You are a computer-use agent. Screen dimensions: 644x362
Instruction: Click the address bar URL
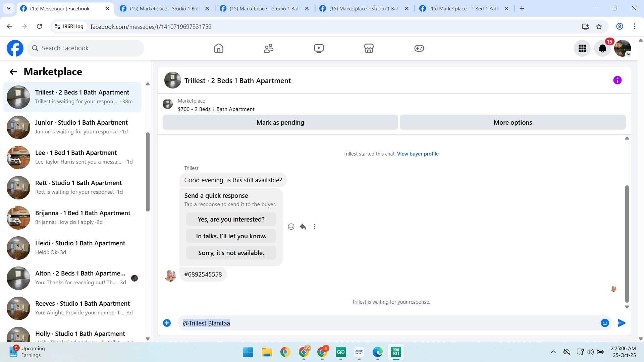point(151,26)
